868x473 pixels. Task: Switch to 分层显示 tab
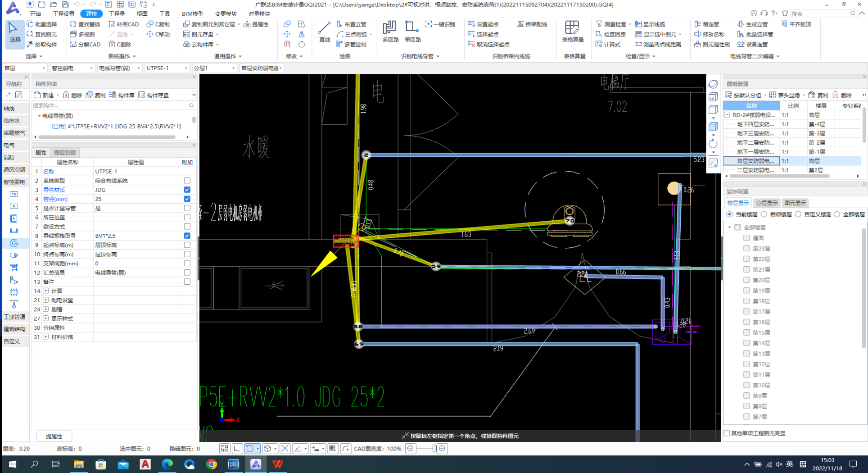click(766, 203)
